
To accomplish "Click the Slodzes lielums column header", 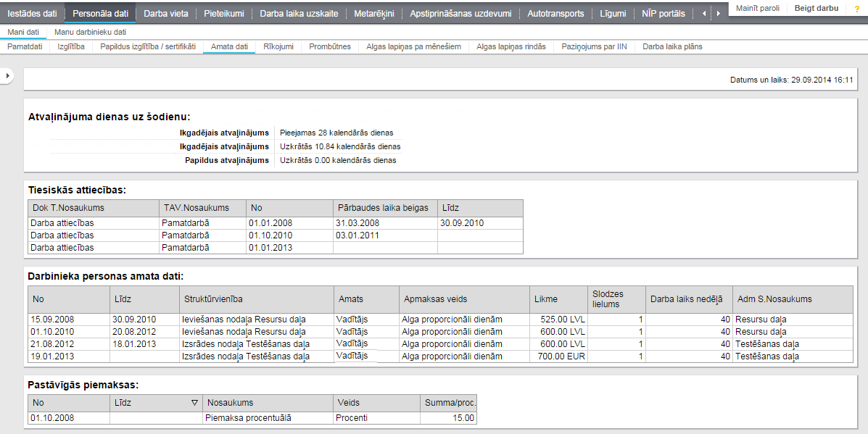I will [x=616, y=299].
